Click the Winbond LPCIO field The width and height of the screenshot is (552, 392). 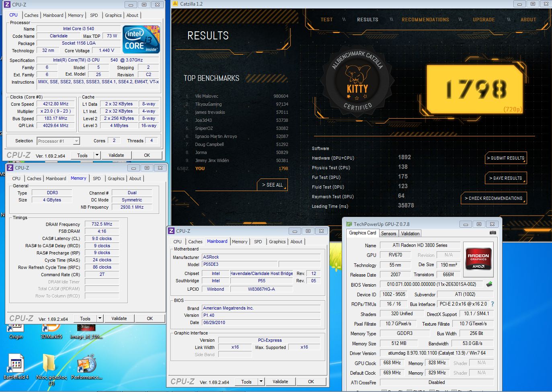[x=215, y=289]
